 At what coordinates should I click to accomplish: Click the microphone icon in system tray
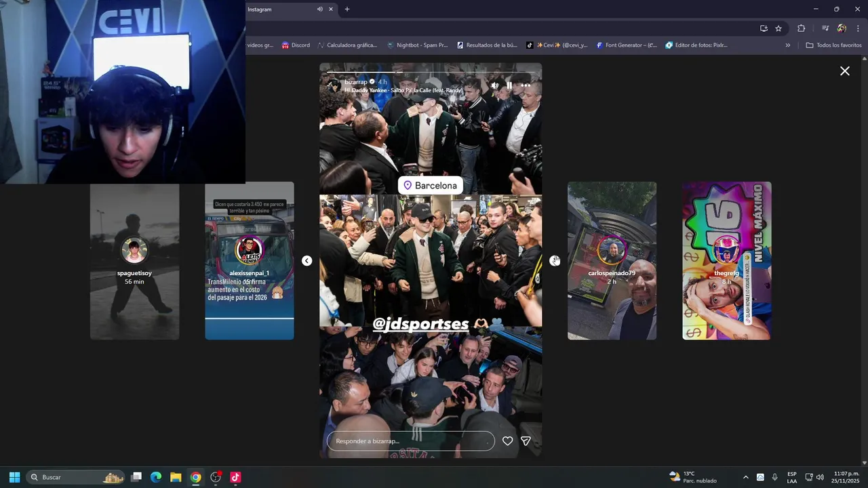point(775,477)
